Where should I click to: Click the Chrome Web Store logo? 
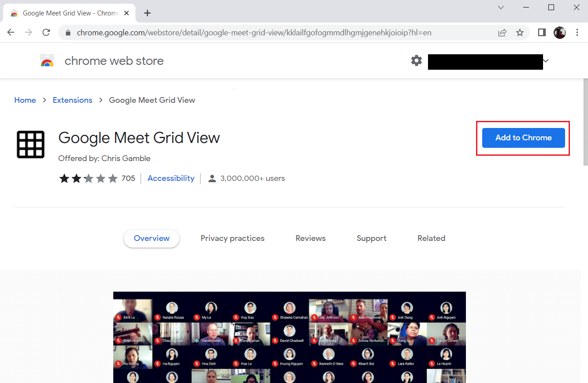tap(47, 61)
